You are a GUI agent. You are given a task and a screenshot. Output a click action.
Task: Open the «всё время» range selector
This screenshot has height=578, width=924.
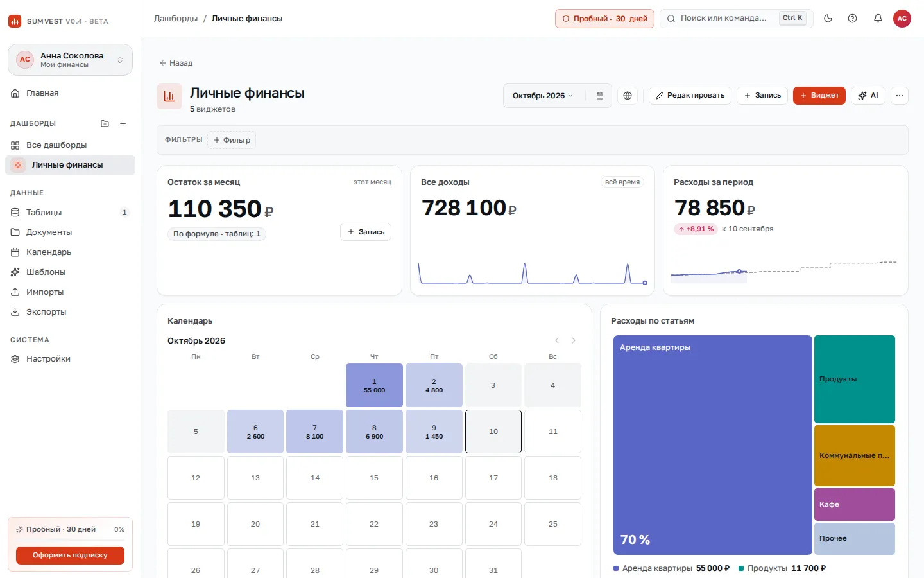622,182
